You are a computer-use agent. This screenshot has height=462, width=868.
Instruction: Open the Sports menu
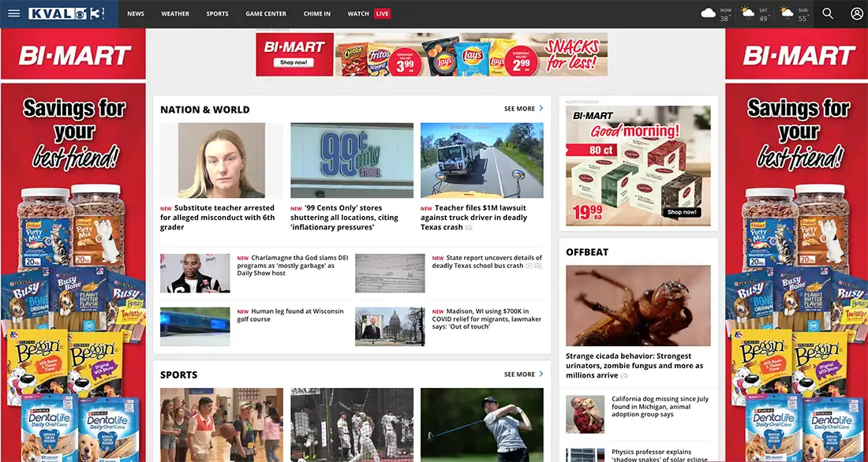pyautogui.click(x=218, y=14)
